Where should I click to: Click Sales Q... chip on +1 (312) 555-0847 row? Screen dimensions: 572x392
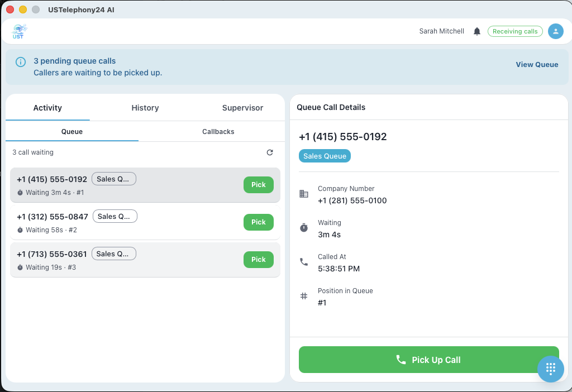tap(115, 216)
